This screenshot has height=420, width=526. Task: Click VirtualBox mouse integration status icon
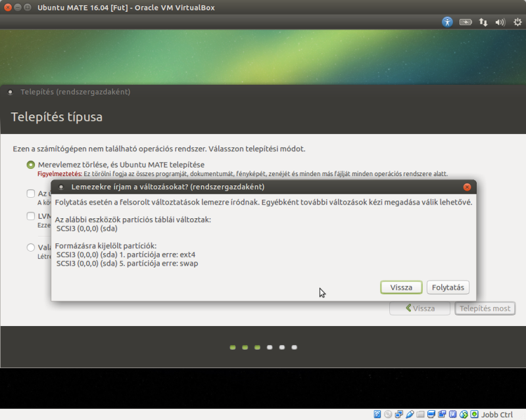pyautogui.click(x=464, y=414)
